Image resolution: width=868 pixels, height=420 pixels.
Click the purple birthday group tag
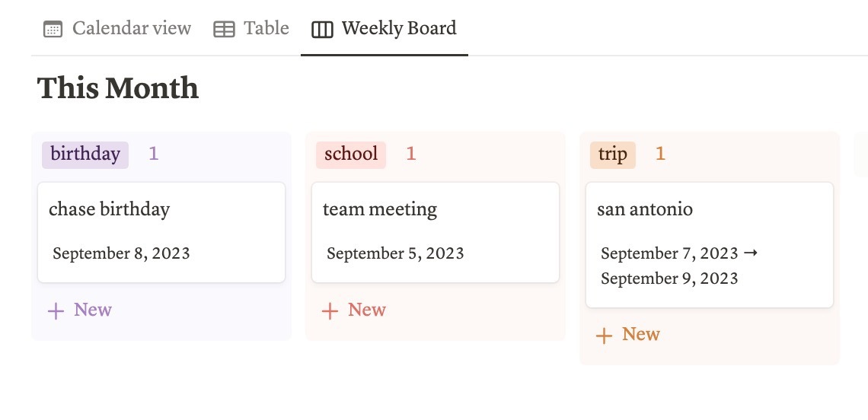[85, 154]
